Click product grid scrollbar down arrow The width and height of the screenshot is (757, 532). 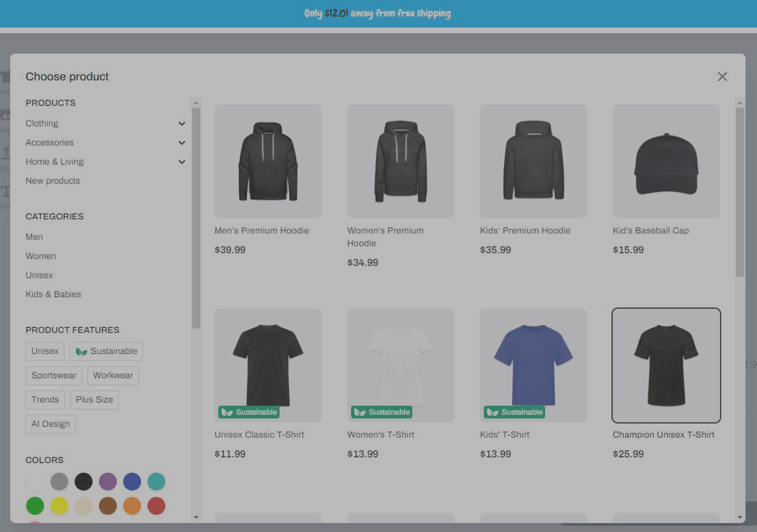740,517
